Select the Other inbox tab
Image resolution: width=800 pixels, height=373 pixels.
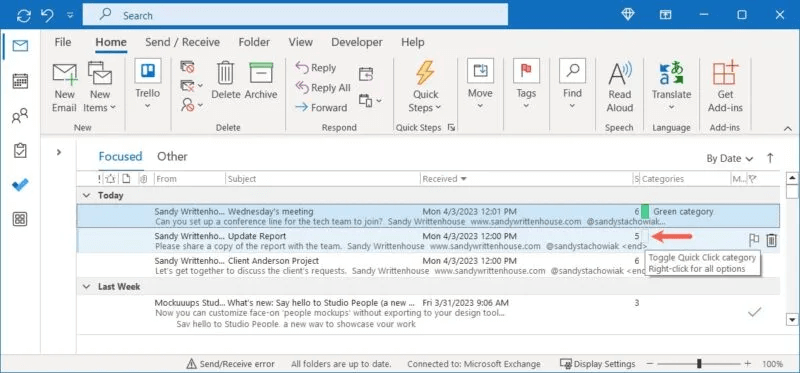click(172, 157)
